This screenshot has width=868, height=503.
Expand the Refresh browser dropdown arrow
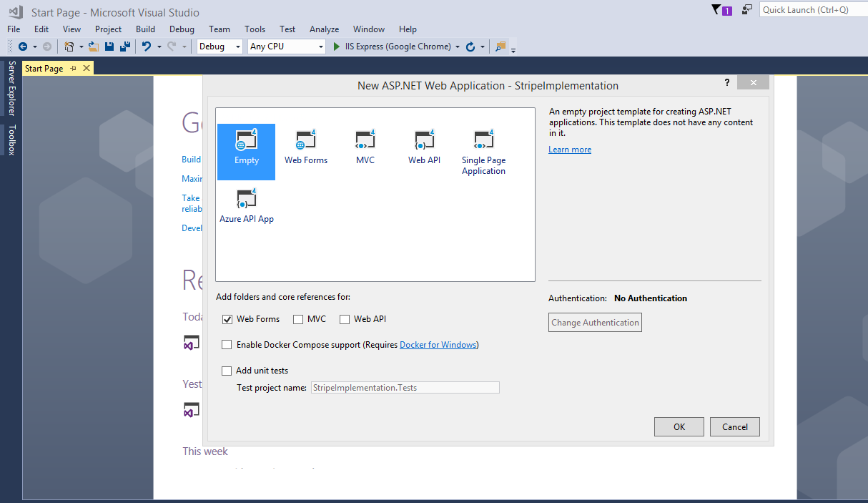tap(483, 47)
